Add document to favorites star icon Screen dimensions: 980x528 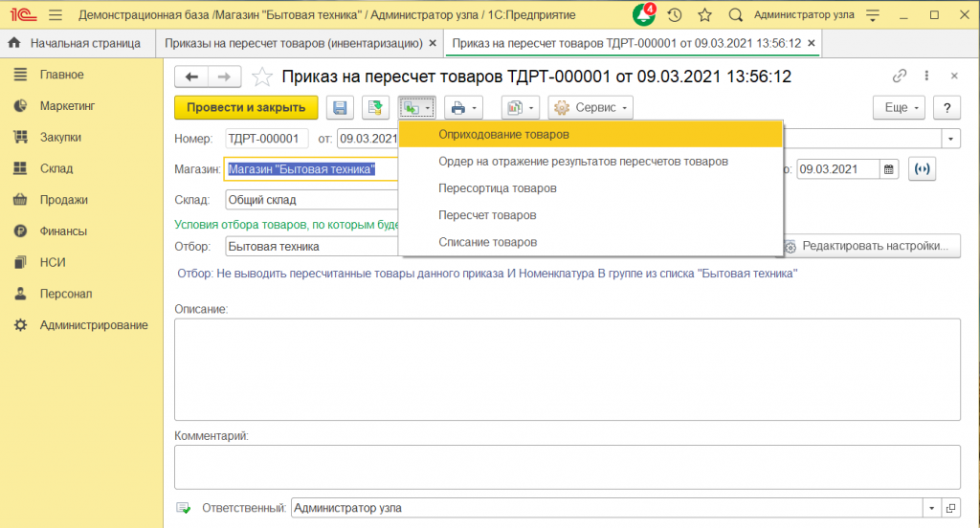pyautogui.click(x=262, y=77)
